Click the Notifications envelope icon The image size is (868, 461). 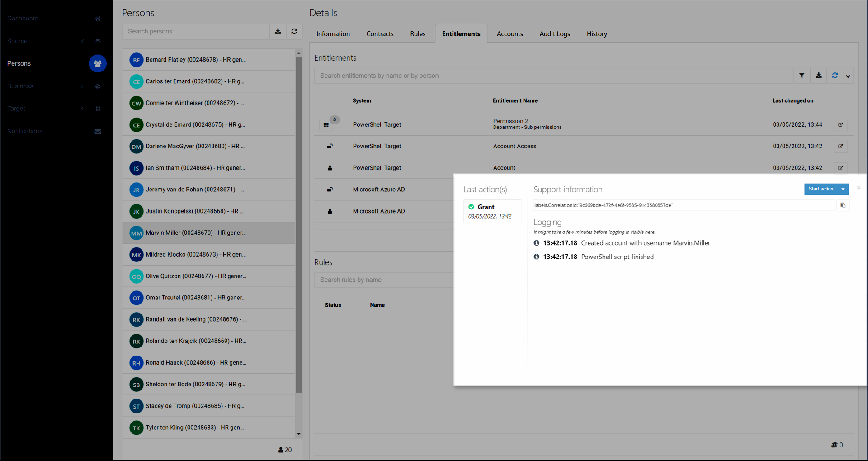98,132
